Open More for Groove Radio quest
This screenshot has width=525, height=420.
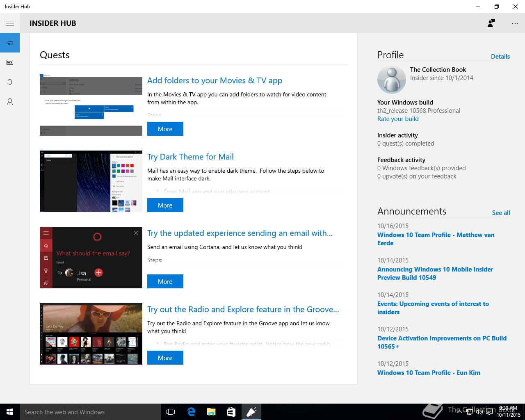[165, 358]
